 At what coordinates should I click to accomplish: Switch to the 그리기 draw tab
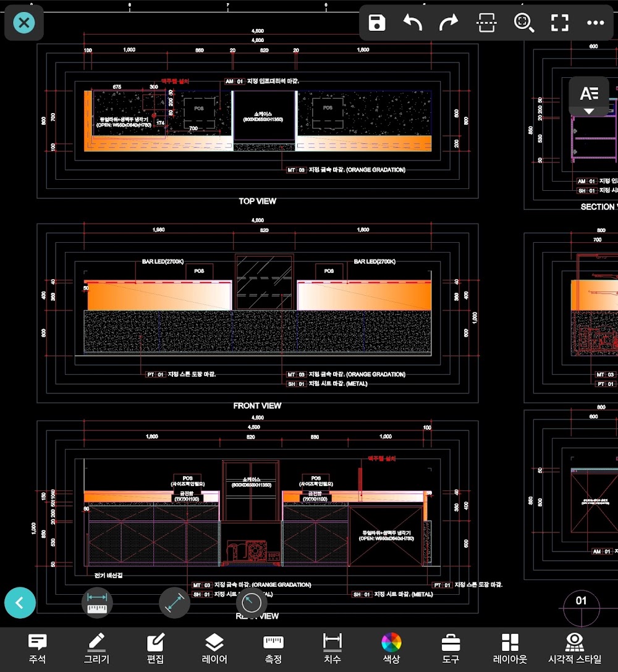click(x=96, y=649)
